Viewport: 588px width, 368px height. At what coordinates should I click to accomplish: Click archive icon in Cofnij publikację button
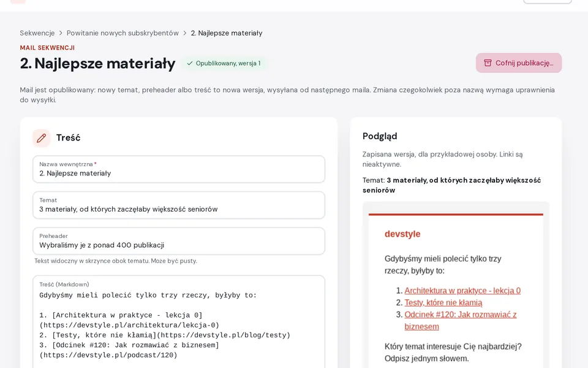tap(488, 63)
